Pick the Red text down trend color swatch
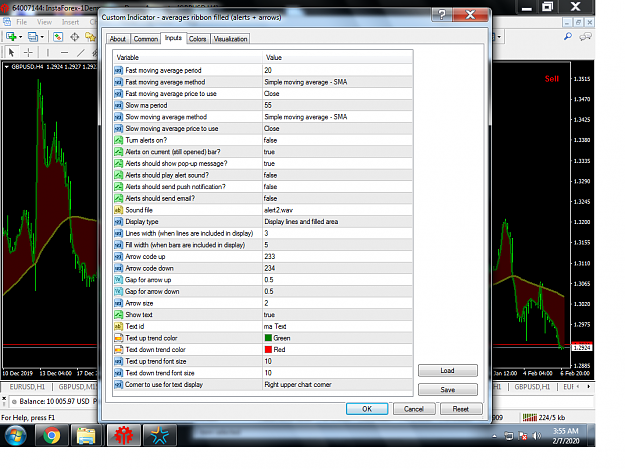The height and width of the screenshot is (469, 625). click(268, 349)
